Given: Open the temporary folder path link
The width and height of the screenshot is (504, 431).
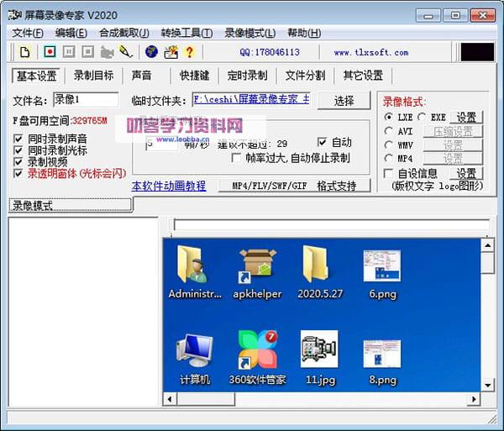Looking at the screenshot, I should [251, 100].
